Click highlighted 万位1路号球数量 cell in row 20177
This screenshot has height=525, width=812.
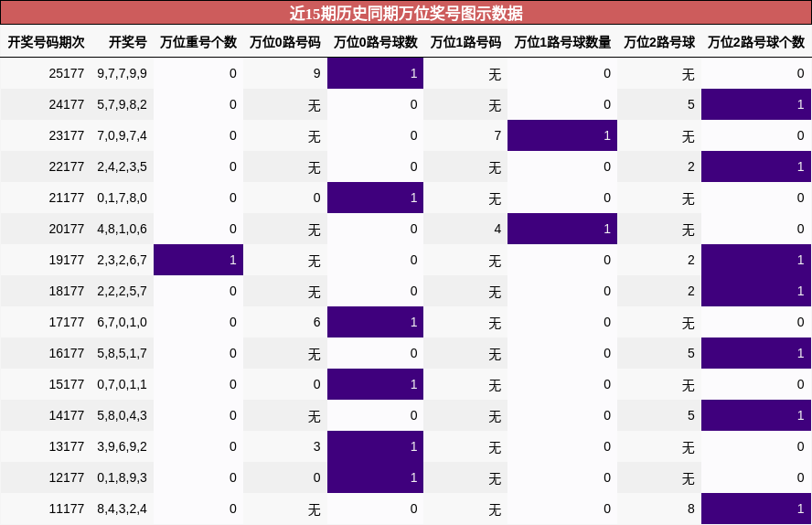click(x=562, y=229)
